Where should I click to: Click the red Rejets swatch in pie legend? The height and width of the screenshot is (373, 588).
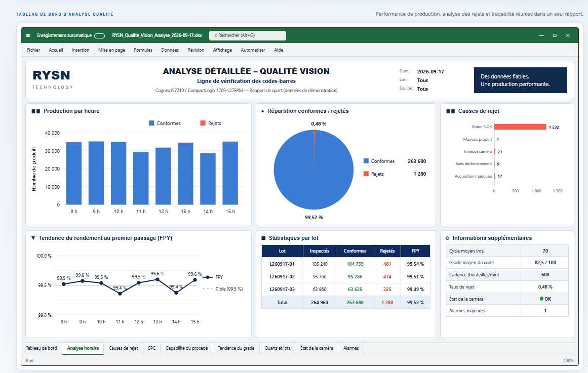(366, 174)
